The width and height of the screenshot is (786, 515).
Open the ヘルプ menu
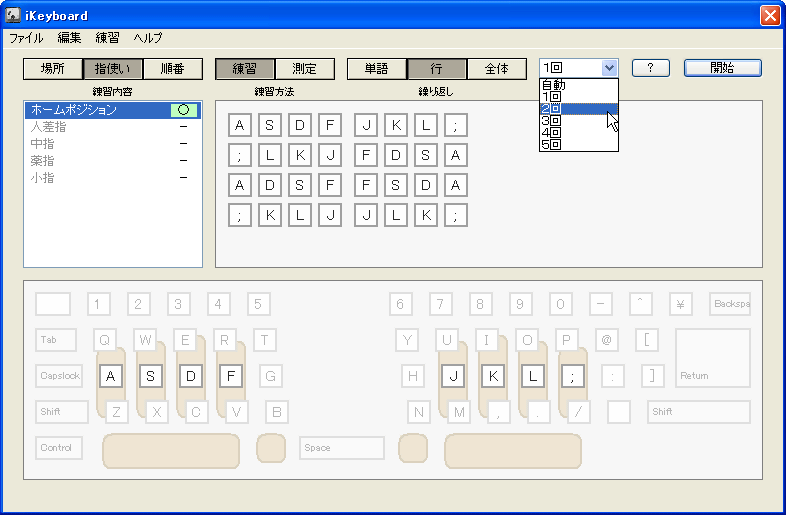click(x=148, y=38)
